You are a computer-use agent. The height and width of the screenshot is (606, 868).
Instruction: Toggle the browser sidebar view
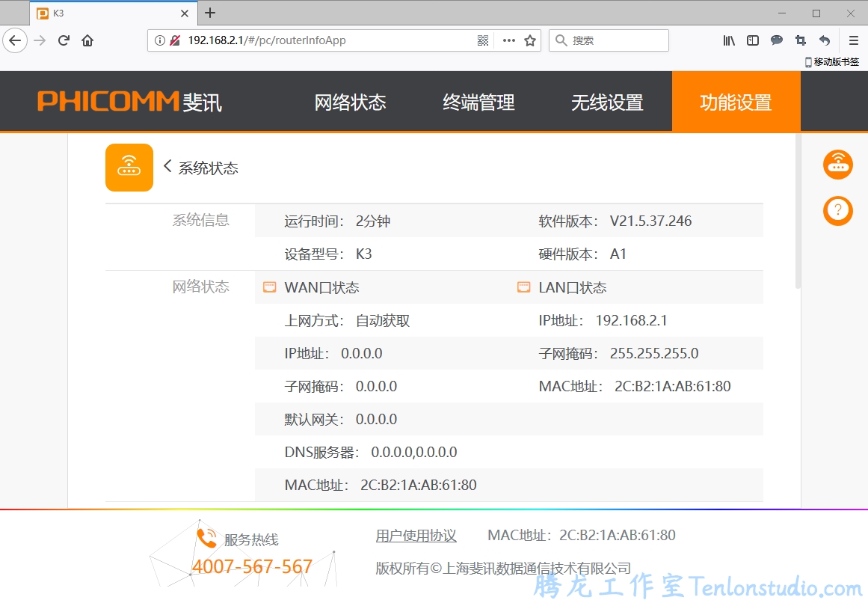pyautogui.click(x=753, y=40)
